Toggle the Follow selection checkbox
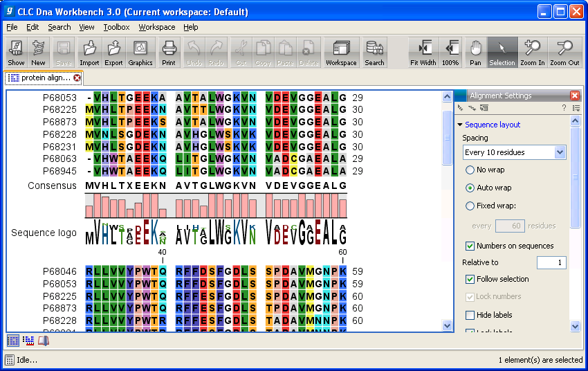Screen dimensions: 588x371 click(x=470, y=279)
